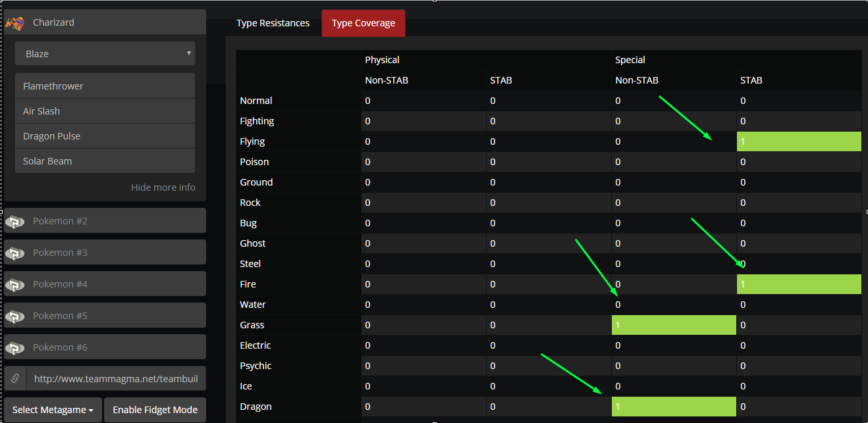The image size is (868, 423).
Task: Click the green Dragon special Non-STAB cell
Action: coord(674,407)
